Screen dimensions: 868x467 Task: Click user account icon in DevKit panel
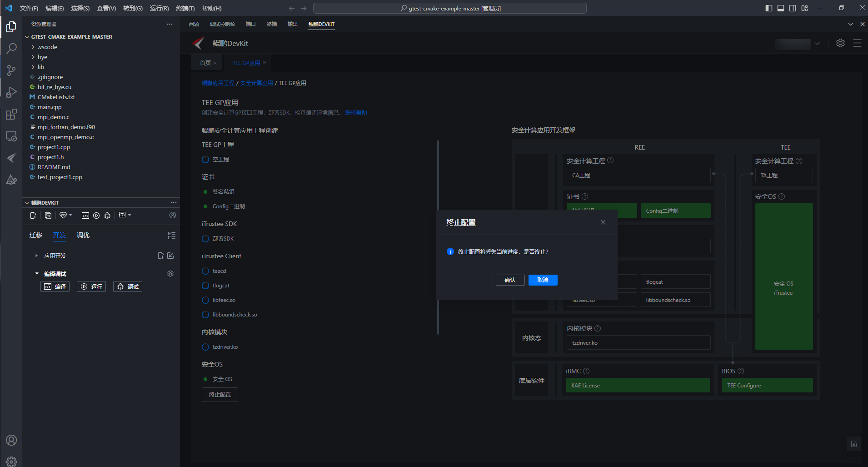(173, 215)
